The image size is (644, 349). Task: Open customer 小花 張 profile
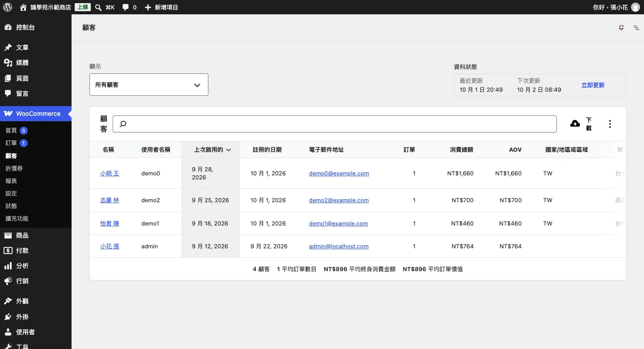[110, 247]
